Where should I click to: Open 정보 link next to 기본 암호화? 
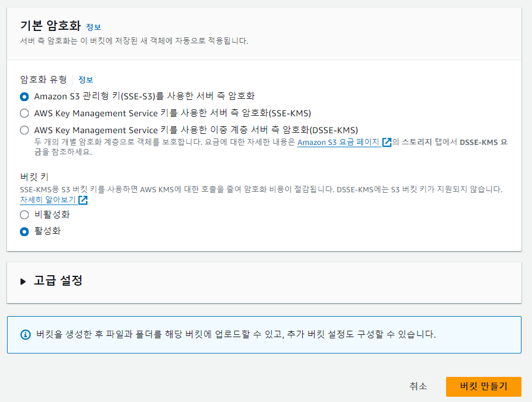click(94, 27)
